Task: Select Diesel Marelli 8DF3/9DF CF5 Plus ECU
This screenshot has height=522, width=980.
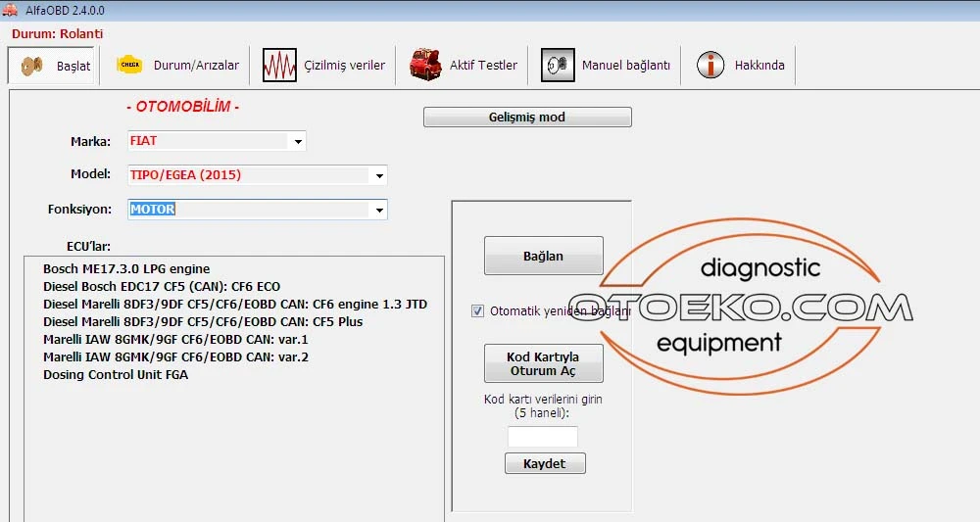Action: pos(203,321)
